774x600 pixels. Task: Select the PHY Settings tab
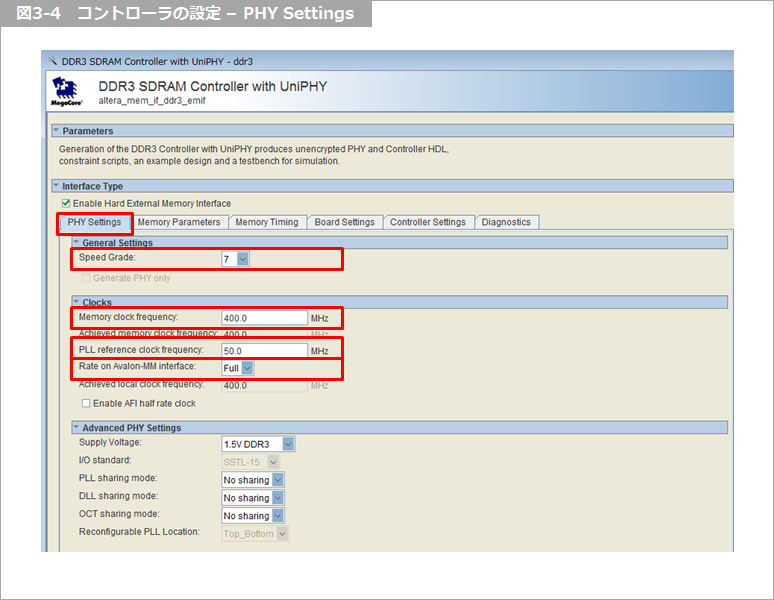click(x=94, y=223)
